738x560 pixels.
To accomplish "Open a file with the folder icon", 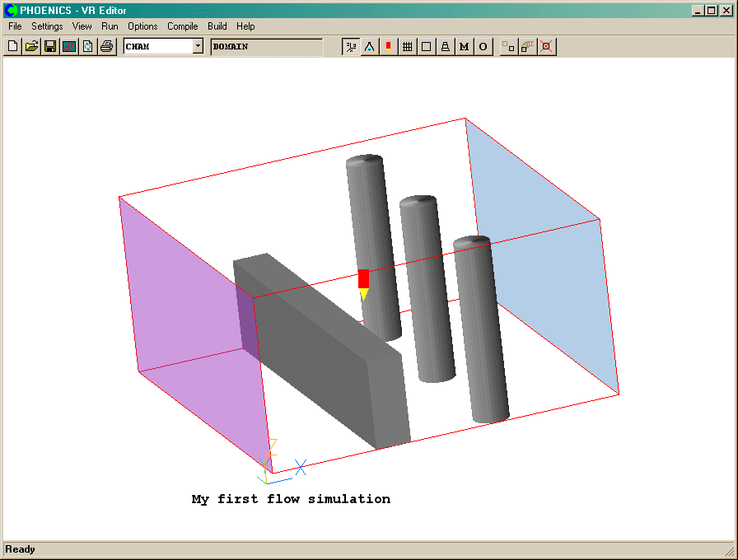I will [31, 47].
